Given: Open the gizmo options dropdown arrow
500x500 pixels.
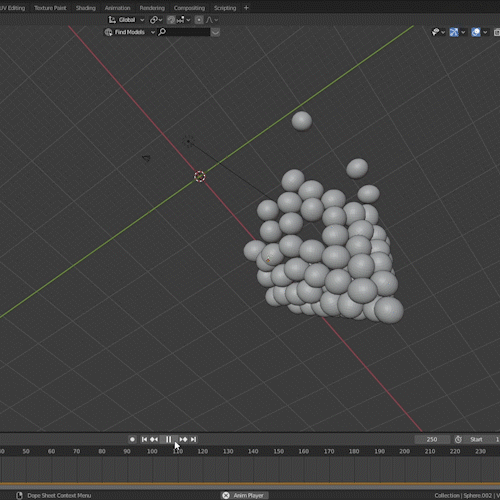Looking at the screenshot, I should (463, 32).
